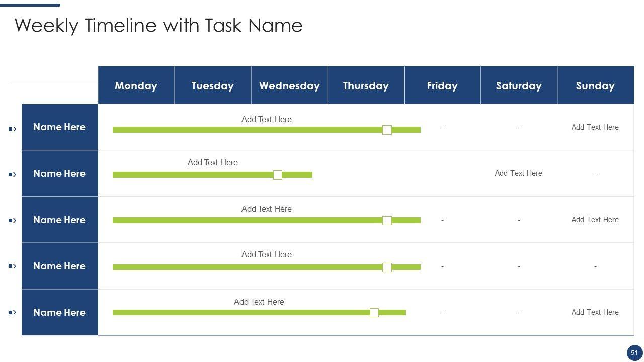644x362 pixels.
Task: Select the Monday column header
Action: click(136, 86)
